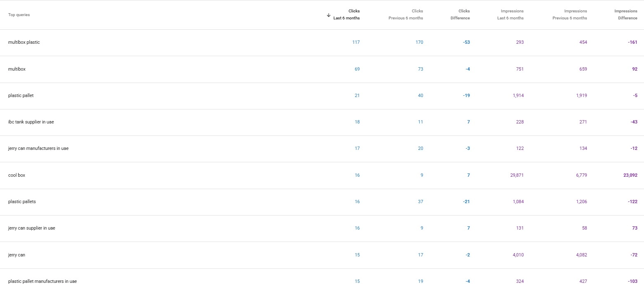Click the 751 impressions value for multibox

[x=520, y=69]
